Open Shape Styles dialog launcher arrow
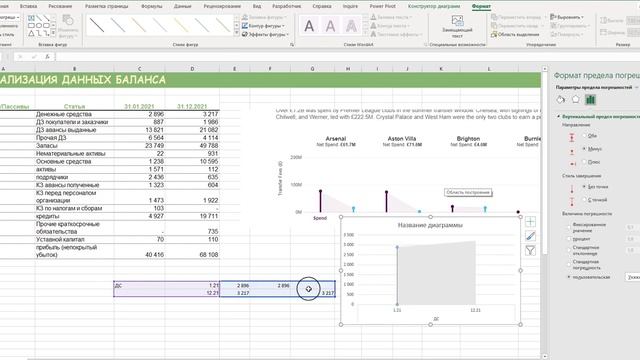The height and width of the screenshot is (360, 640). pyautogui.click(x=292, y=45)
